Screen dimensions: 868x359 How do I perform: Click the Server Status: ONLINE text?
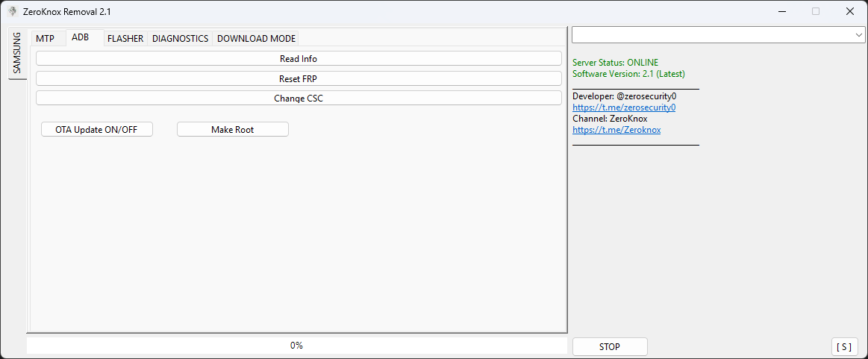[x=616, y=63]
